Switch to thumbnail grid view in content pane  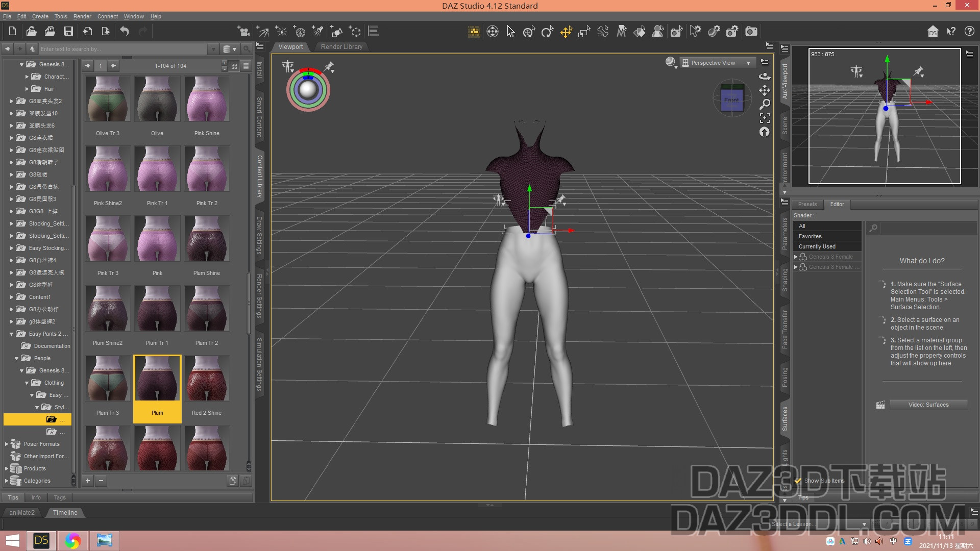234,66
